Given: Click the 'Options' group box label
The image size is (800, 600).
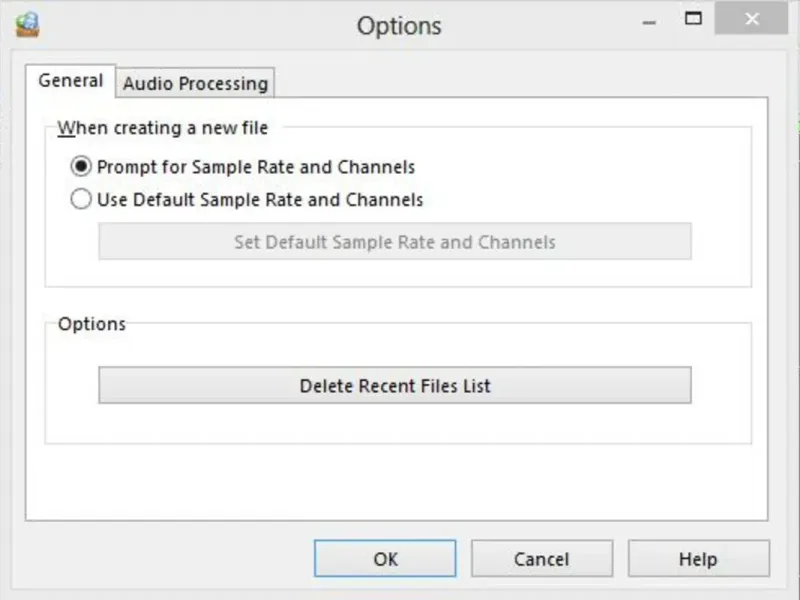Looking at the screenshot, I should point(92,324).
